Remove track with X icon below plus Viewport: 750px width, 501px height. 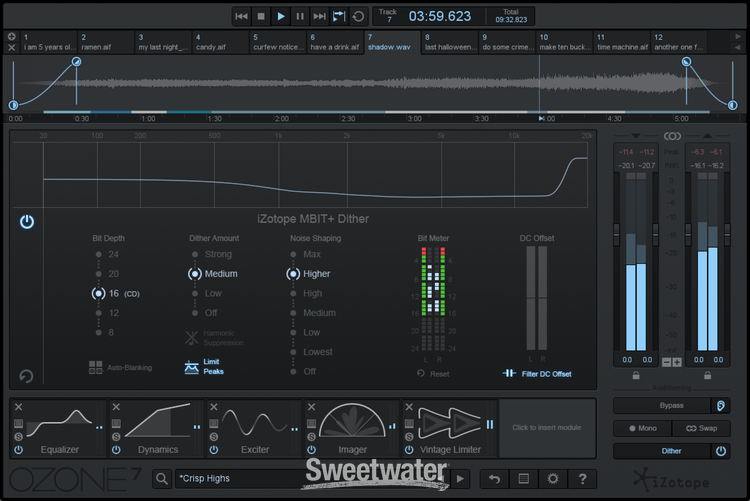[12, 47]
